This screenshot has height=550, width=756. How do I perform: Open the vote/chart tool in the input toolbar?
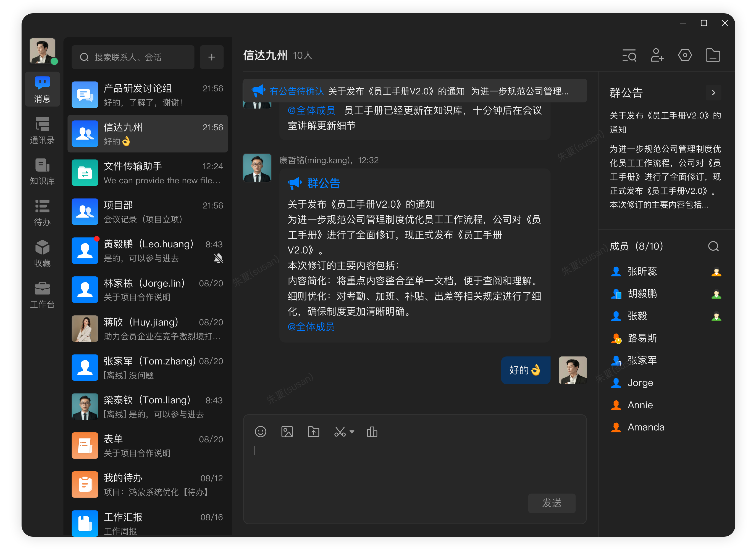tap(372, 431)
